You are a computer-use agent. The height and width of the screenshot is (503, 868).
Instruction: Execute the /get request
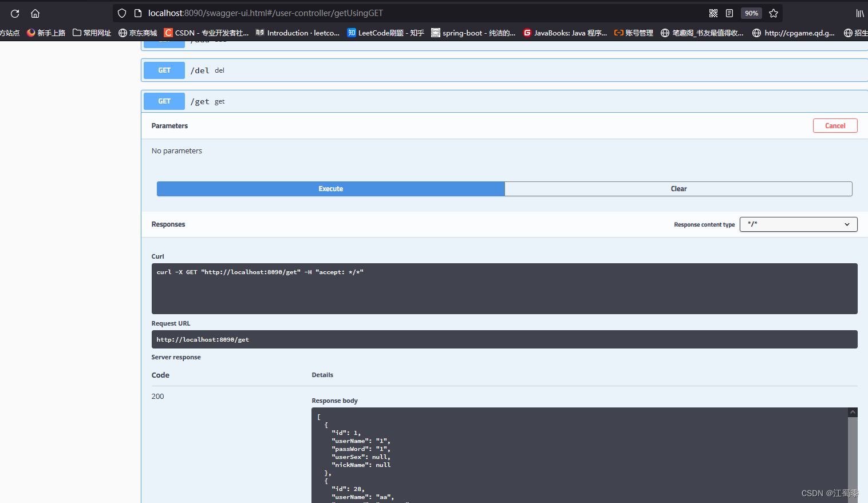coord(331,189)
